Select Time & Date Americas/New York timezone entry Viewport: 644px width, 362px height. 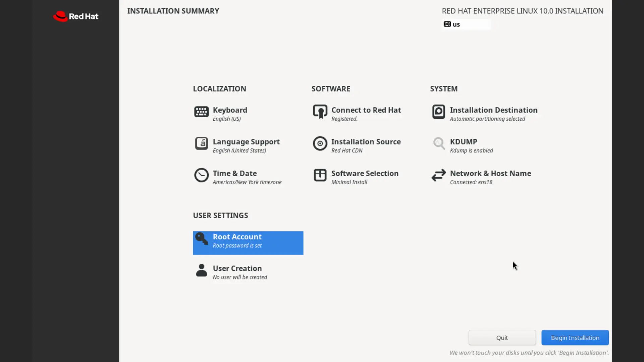point(247,177)
